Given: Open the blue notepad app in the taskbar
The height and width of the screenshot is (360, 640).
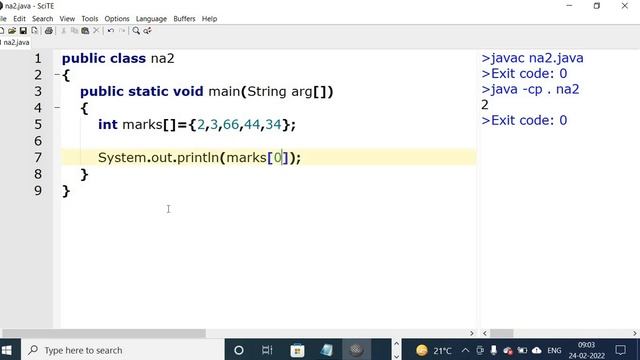Looking at the screenshot, I should pyautogui.click(x=327, y=350).
